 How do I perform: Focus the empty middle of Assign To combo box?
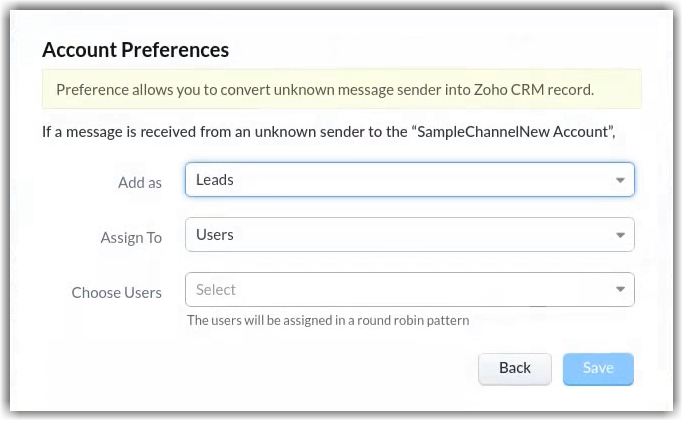[410, 235]
